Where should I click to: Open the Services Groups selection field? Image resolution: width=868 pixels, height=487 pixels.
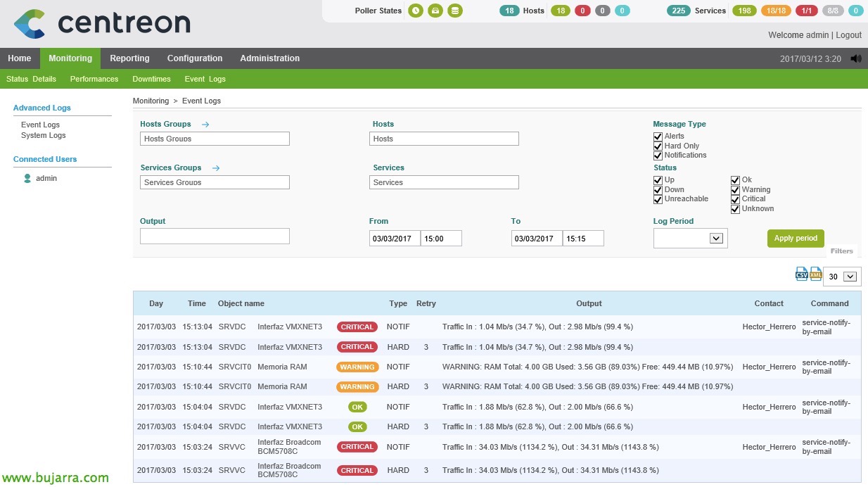point(215,182)
